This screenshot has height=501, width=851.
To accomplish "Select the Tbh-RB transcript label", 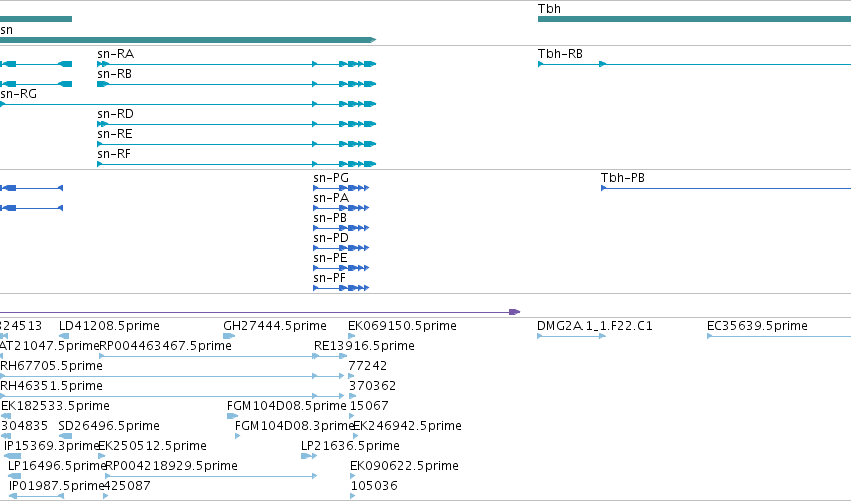I will tap(560, 54).
